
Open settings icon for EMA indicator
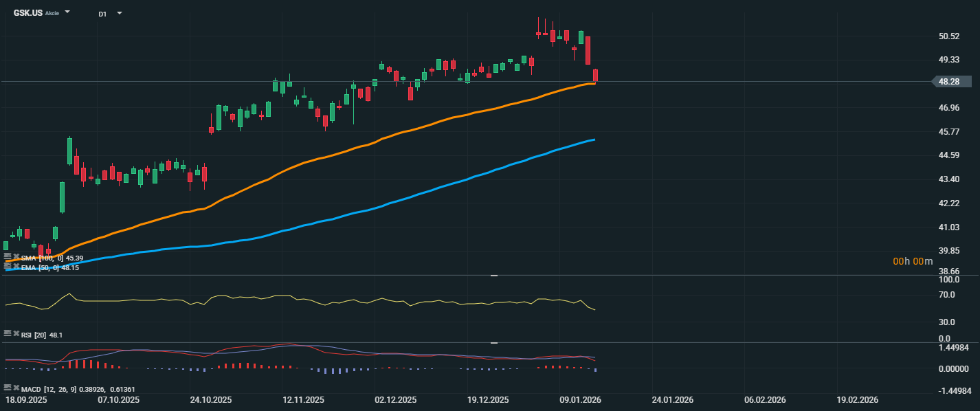click(8, 265)
